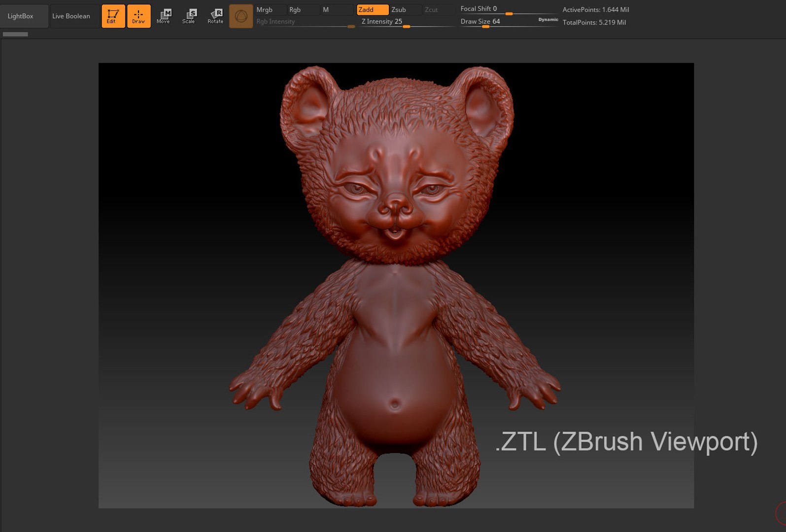Toggle Zadd sculpt mode
Viewport: 786px width, 532px height.
pos(373,10)
